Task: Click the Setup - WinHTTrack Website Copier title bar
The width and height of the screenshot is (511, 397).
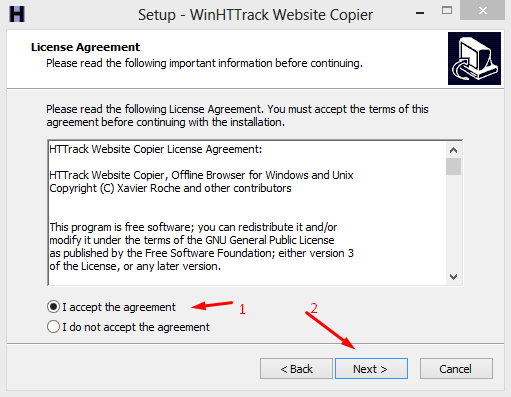Action: 255,15
